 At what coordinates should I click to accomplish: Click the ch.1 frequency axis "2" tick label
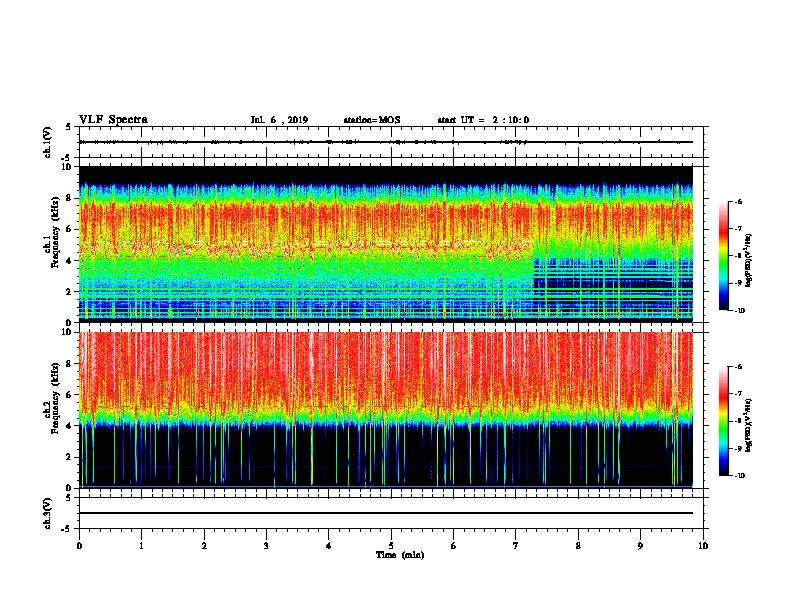[69, 292]
